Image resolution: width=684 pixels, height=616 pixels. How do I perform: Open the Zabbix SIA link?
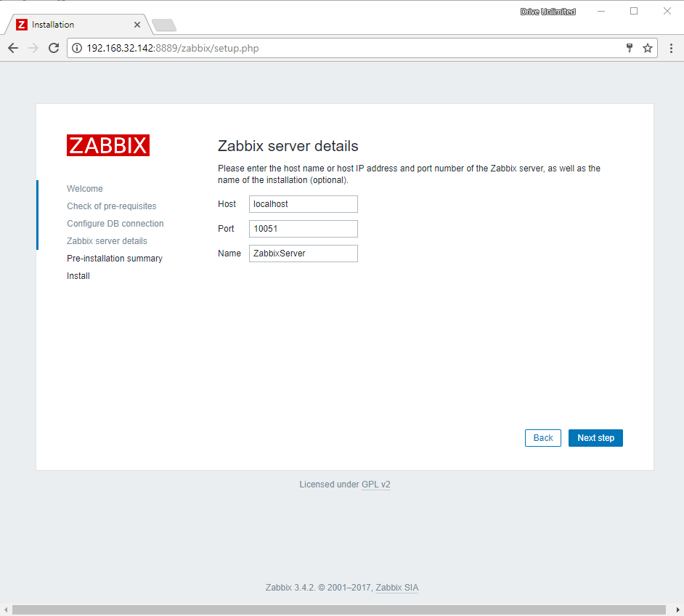397,587
